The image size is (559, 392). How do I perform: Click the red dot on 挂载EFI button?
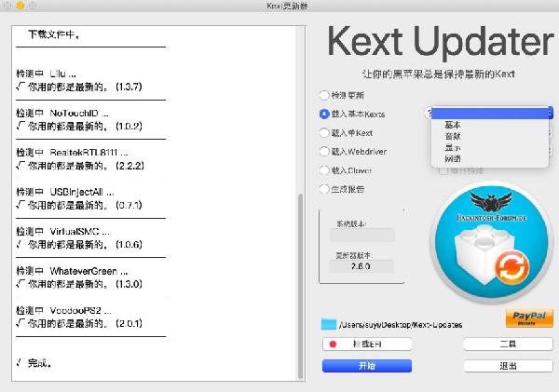click(x=332, y=345)
